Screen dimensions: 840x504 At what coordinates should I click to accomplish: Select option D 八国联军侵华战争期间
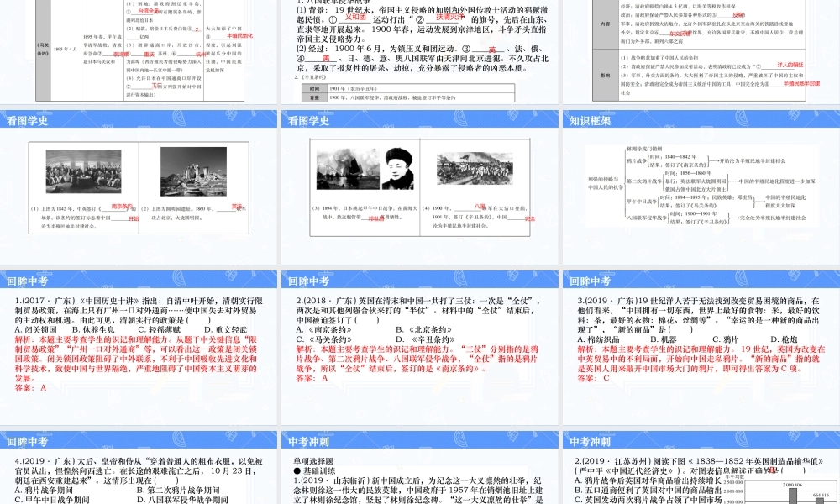click(181, 500)
